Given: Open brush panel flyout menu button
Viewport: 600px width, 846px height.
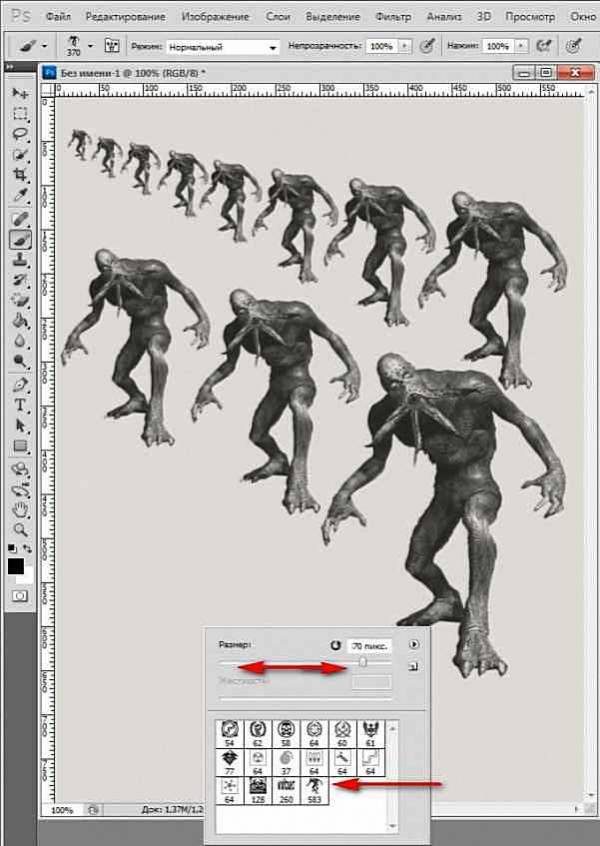Looking at the screenshot, I should coord(414,645).
